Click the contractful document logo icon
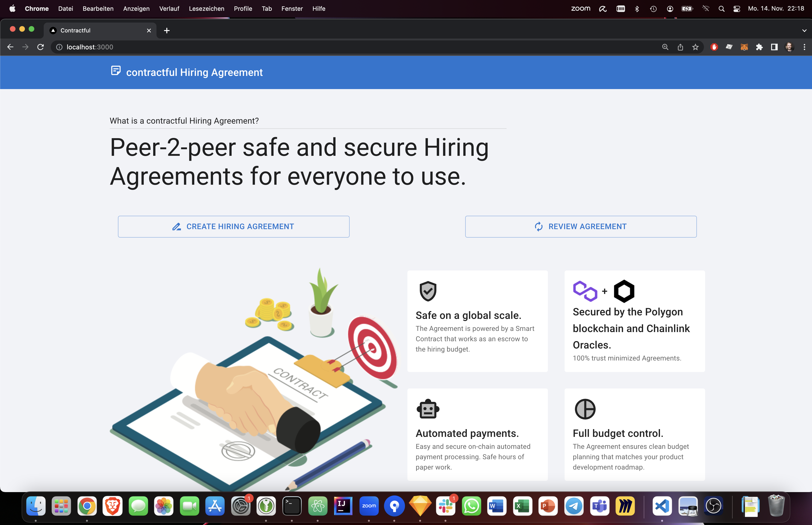812x525 pixels. 116,71
